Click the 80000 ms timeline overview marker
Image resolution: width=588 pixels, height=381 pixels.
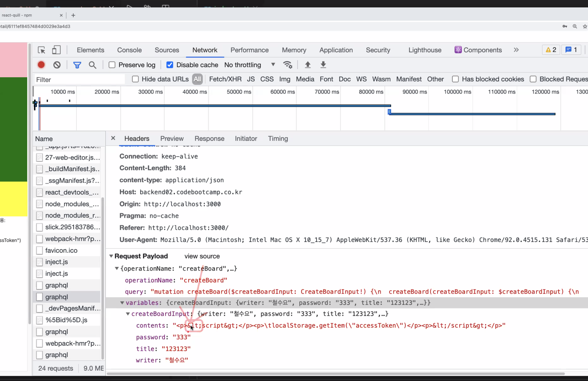(x=371, y=92)
